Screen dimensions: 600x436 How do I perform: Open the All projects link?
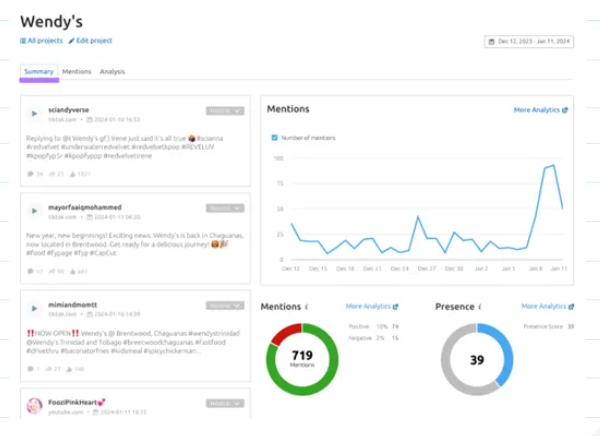click(x=41, y=41)
